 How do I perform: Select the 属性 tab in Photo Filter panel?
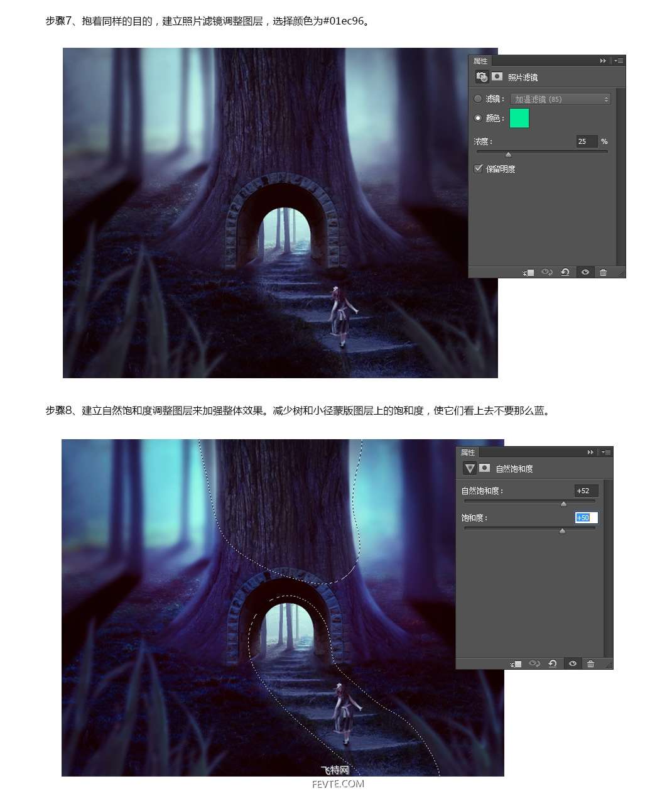(x=480, y=61)
